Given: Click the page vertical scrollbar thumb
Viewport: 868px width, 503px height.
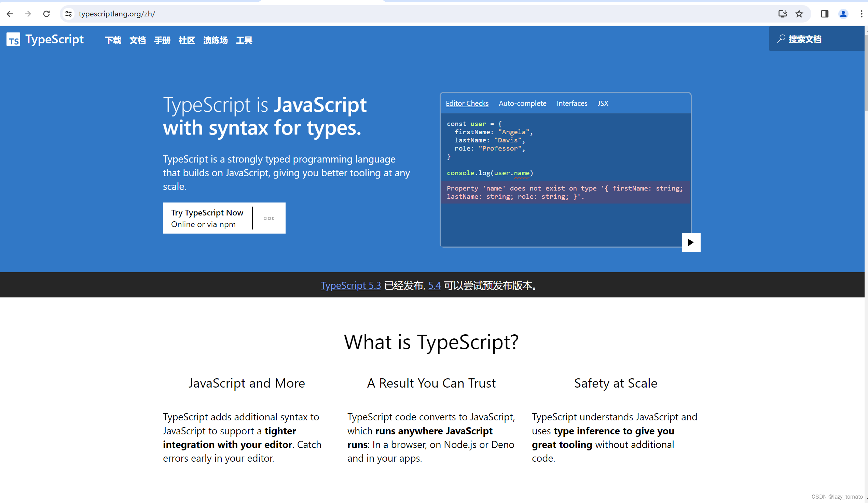Looking at the screenshot, I should point(866,72).
